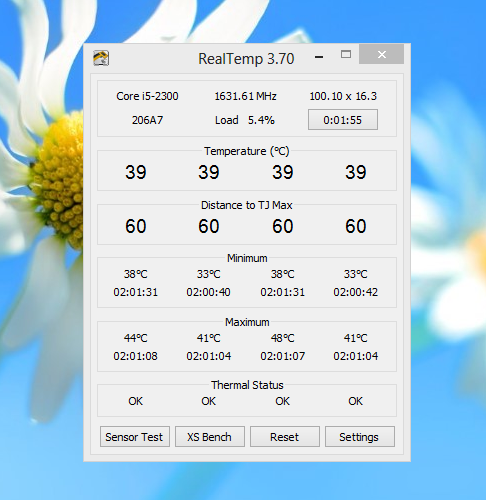Select the Core i5-2300 processor label
Image resolution: width=486 pixels, height=500 pixels.
(x=147, y=96)
